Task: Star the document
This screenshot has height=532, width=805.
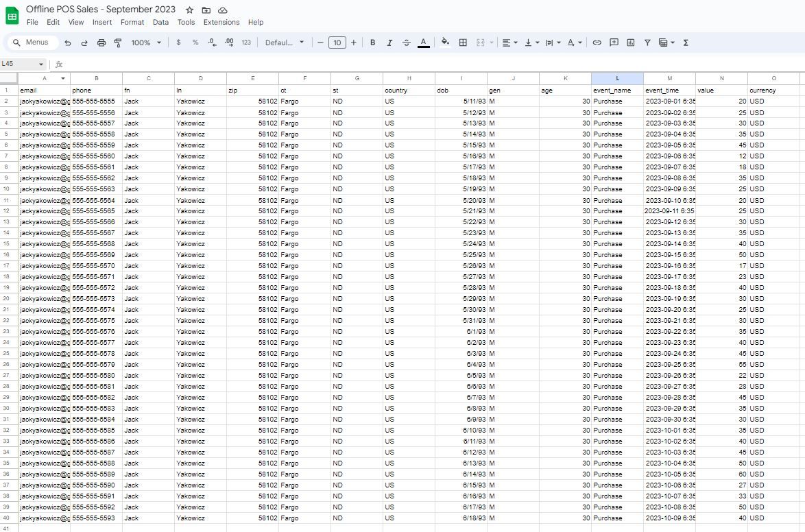Action: tap(189, 10)
